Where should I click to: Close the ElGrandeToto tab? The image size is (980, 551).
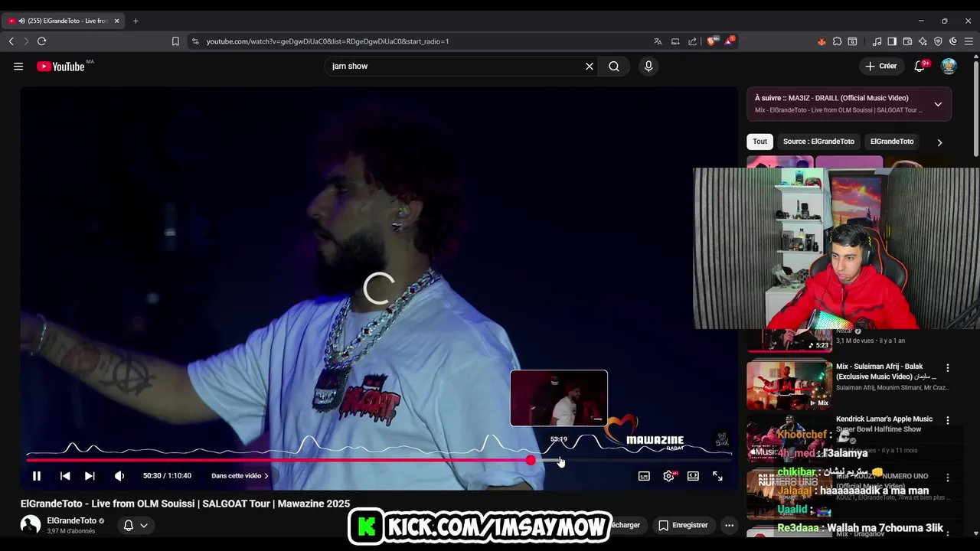[116, 21]
